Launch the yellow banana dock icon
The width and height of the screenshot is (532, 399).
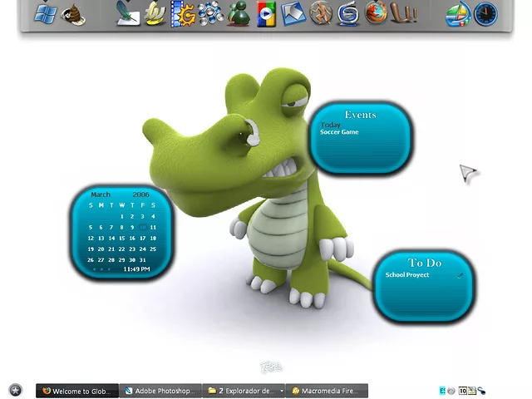(155, 14)
